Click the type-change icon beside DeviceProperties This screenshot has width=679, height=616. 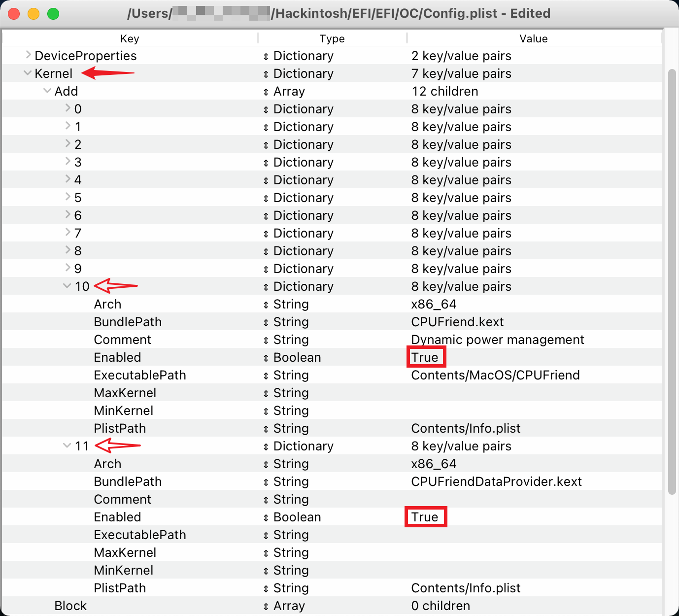(265, 56)
